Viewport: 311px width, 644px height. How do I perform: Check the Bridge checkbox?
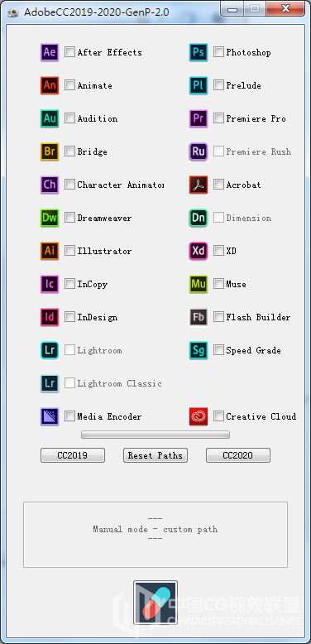coord(70,151)
